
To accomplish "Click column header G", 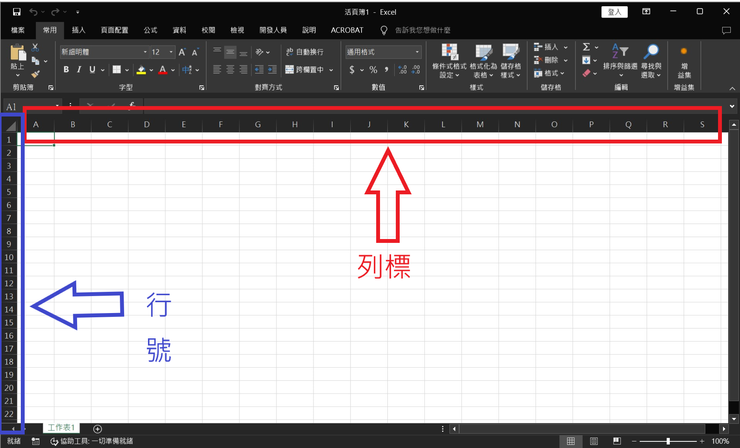I will 258,125.
